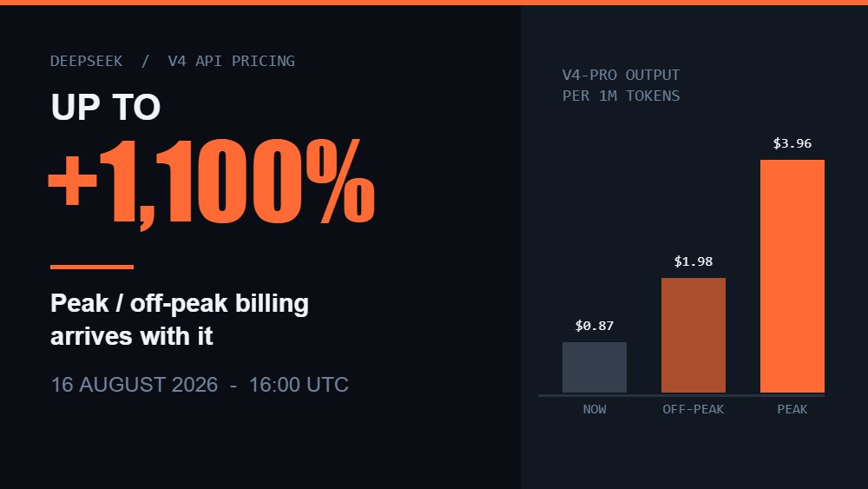Click the orange divider line under the headline
The image size is (868, 489).
[92, 267]
